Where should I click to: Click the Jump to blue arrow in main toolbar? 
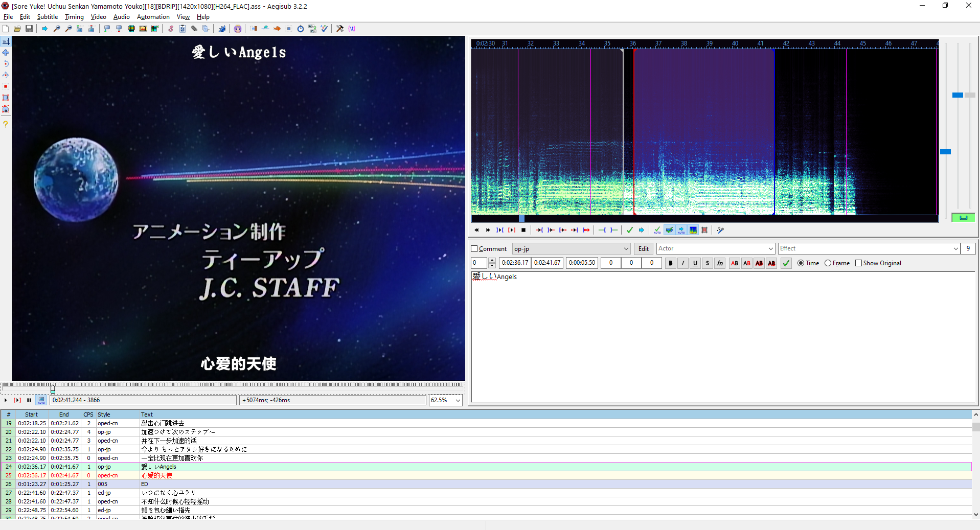pos(45,29)
